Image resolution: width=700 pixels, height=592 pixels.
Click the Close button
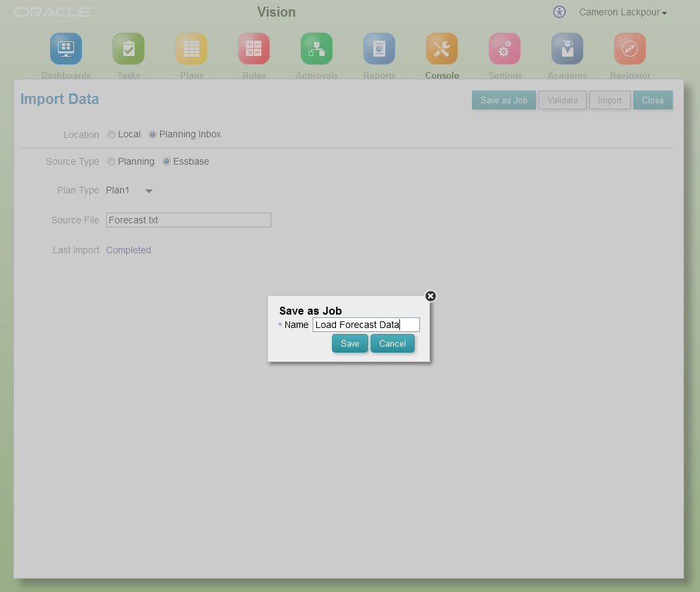653,101
